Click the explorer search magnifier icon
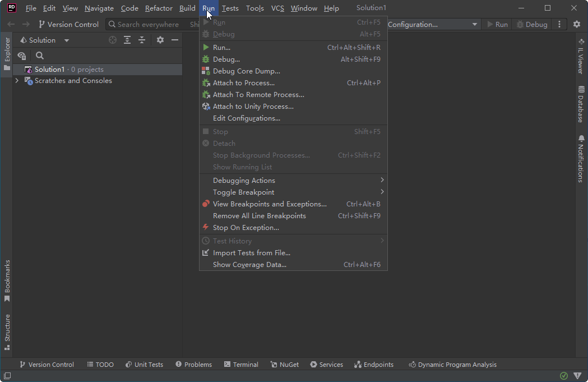This screenshot has height=382, width=588. pos(39,56)
